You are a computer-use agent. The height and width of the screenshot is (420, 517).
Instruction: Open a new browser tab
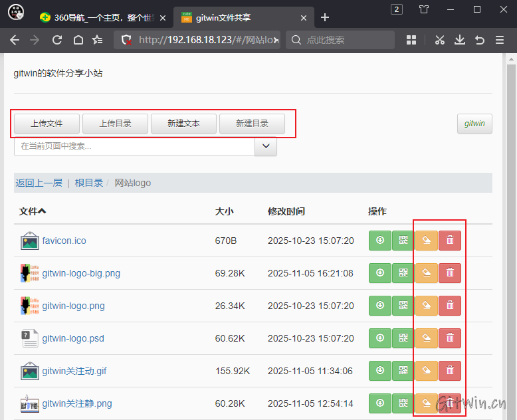pyautogui.click(x=325, y=17)
